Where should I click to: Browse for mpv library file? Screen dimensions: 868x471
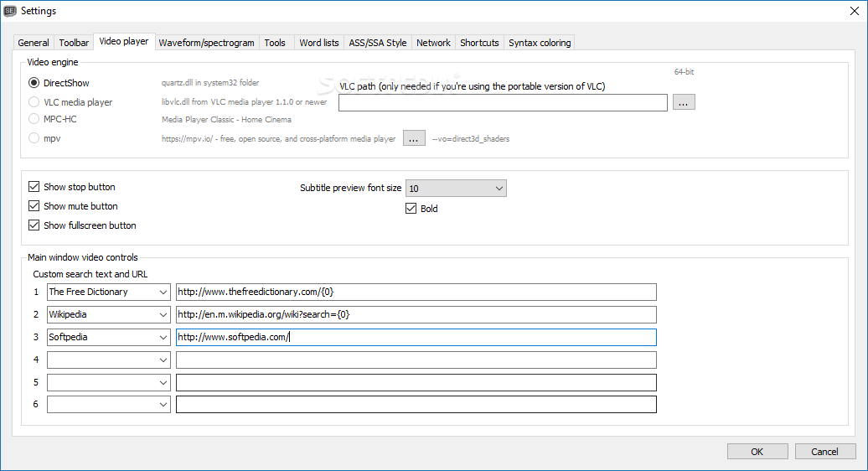click(414, 138)
